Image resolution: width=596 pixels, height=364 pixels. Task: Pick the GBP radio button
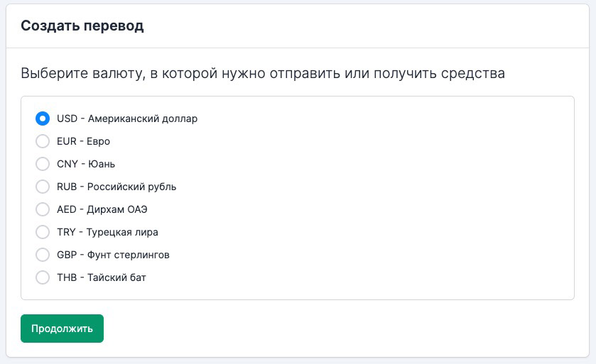(x=43, y=255)
